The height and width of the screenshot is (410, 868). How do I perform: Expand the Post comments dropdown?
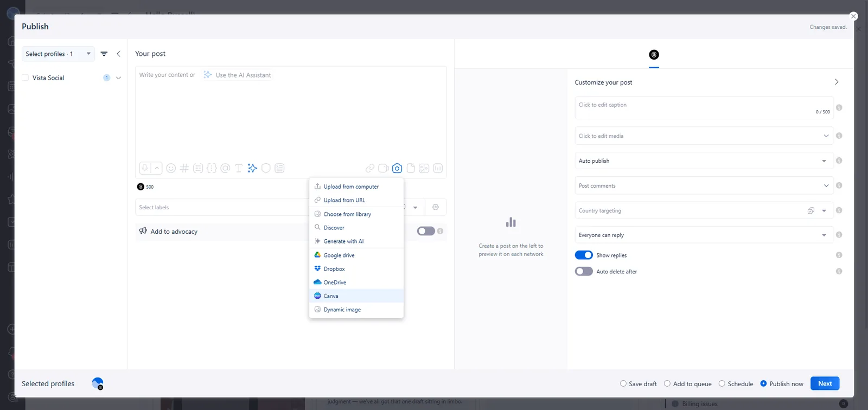point(826,185)
